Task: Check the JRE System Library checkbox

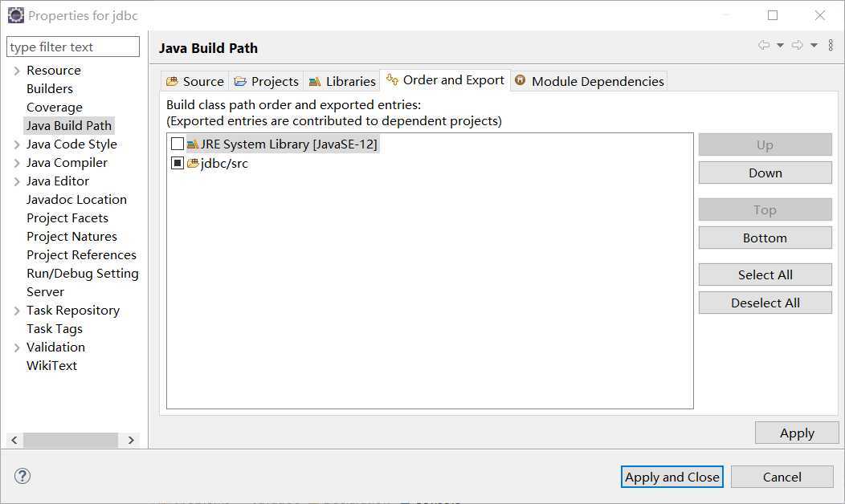Action: click(178, 144)
